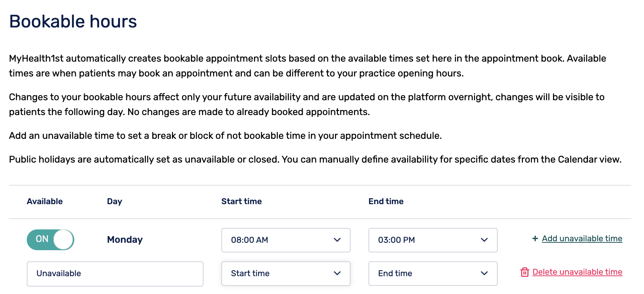Click the chevron in the unavailable Start time box
The height and width of the screenshot is (294, 644).
(x=337, y=273)
